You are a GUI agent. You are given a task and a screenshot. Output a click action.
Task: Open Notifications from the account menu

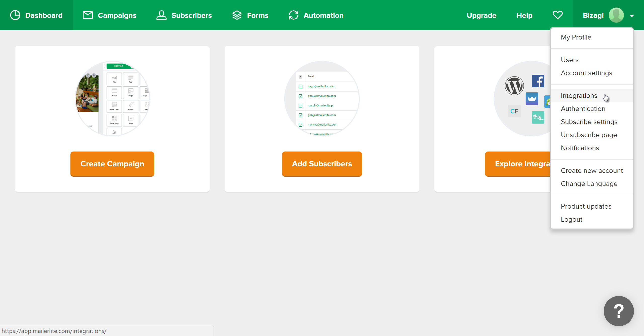[580, 148]
